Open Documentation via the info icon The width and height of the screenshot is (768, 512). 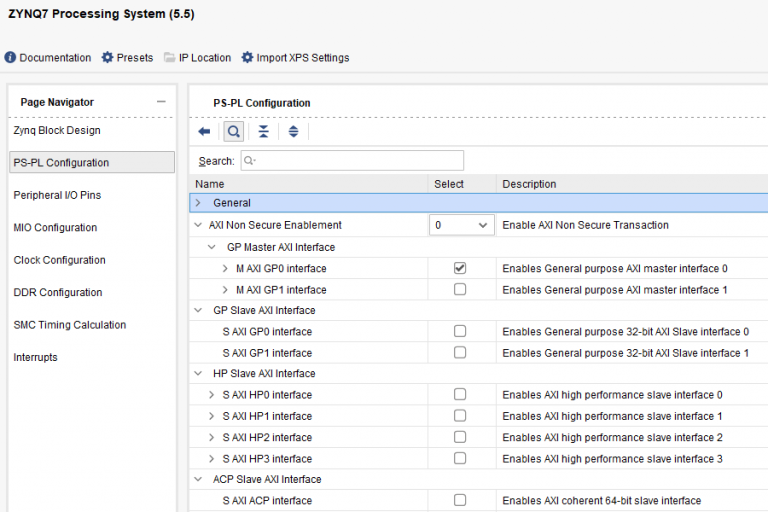[x=10, y=58]
